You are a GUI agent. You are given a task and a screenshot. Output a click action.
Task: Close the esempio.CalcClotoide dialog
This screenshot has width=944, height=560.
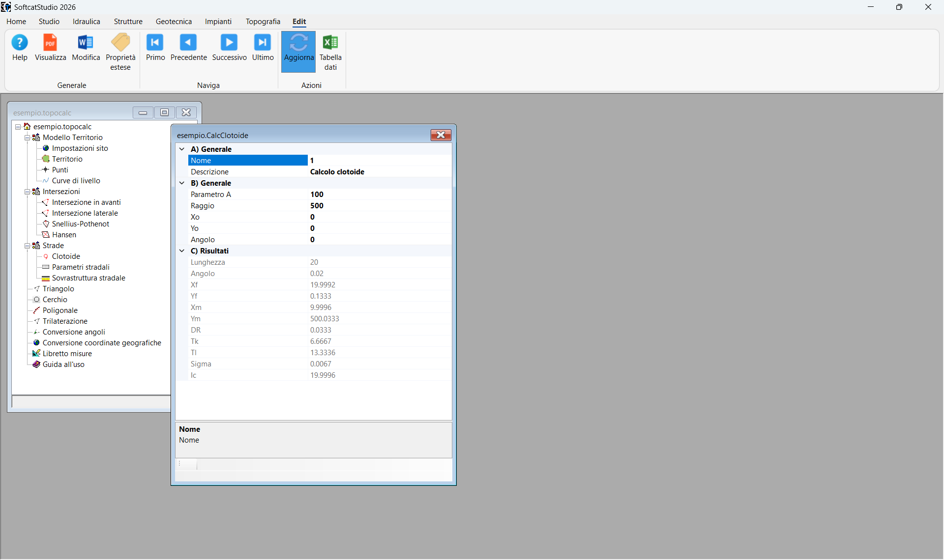(x=441, y=135)
